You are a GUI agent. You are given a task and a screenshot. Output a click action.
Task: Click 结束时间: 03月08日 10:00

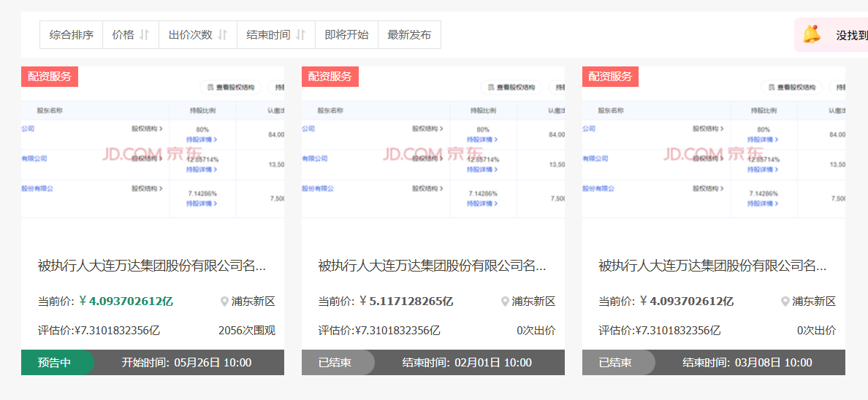pyautogui.click(x=748, y=363)
